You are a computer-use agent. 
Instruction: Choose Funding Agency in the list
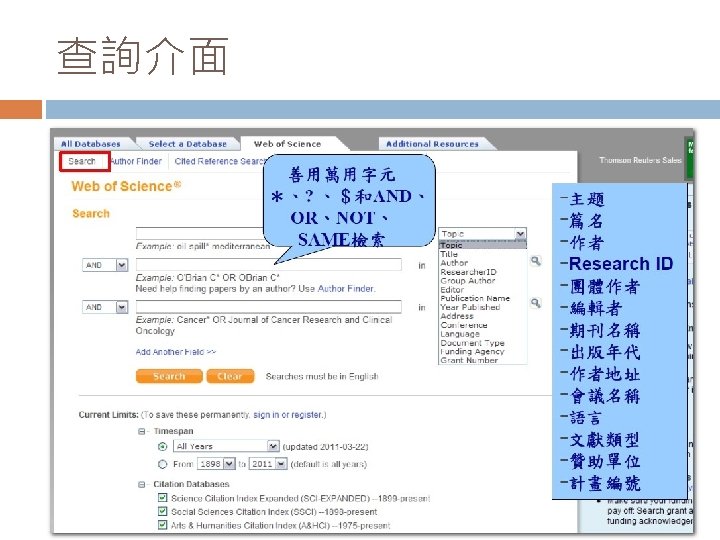pos(482,351)
